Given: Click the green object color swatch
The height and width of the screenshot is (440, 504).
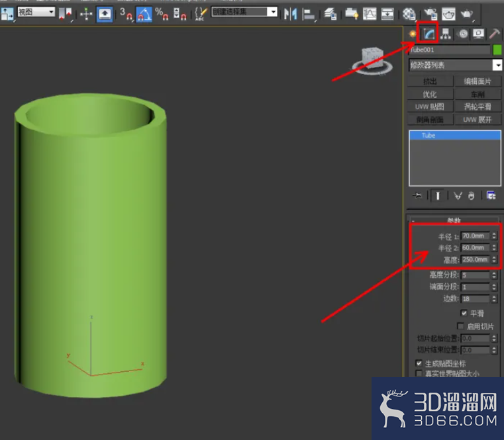Looking at the screenshot, I should (x=497, y=50).
